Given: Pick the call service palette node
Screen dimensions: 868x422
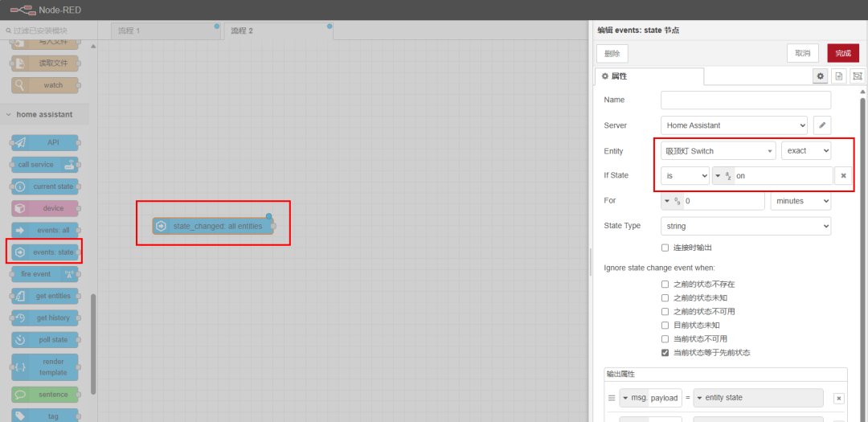Looking at the screenshot, I should pyautogui.click(x=45, y=165).
